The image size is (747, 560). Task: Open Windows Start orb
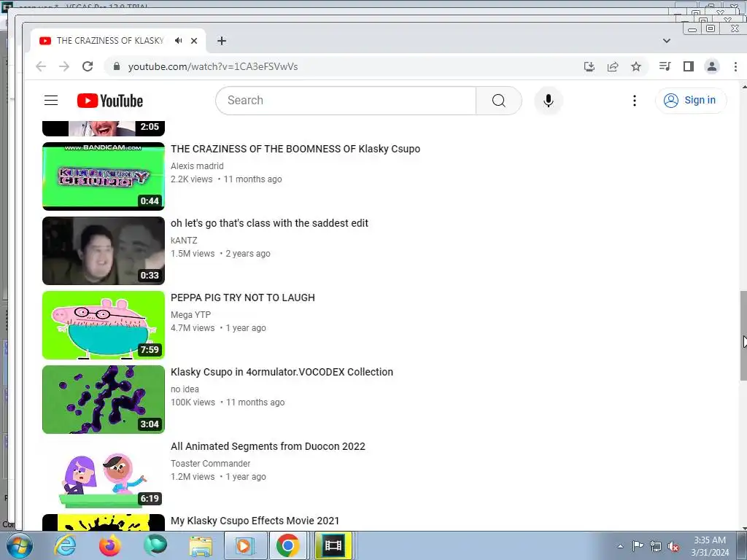pos(20,545)
